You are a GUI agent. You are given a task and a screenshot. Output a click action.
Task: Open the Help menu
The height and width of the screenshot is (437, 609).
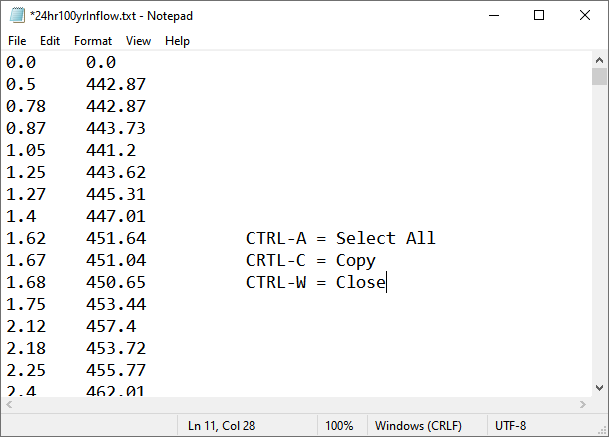177,41
